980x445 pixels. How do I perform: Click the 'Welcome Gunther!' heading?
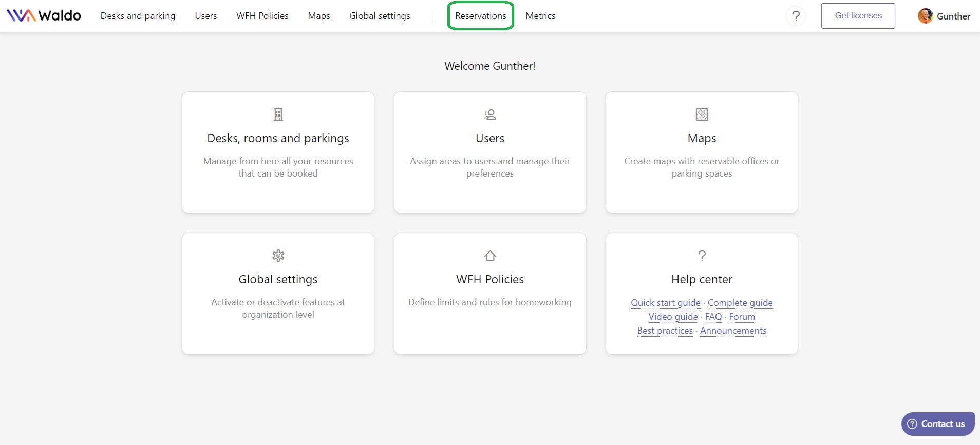pos(490,66)
